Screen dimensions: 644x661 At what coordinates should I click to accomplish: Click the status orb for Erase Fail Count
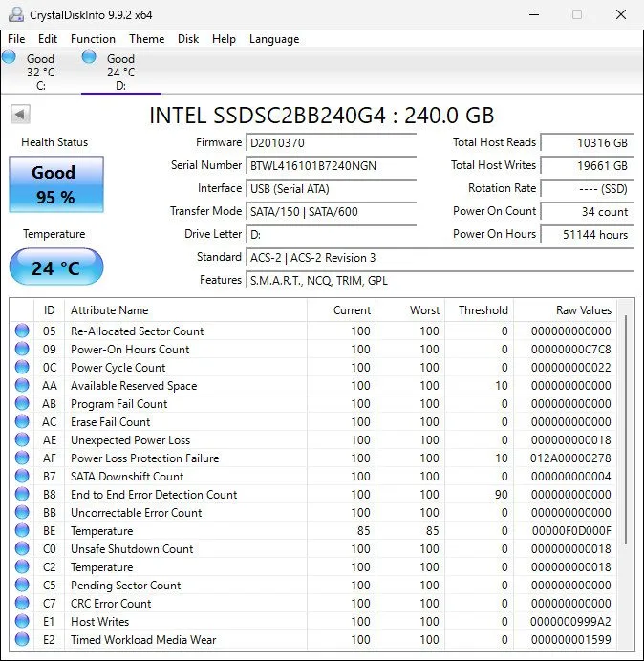[22, 421]
